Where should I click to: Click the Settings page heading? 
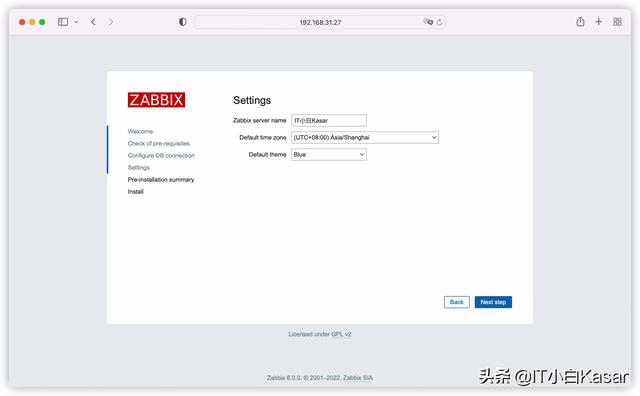252,100
